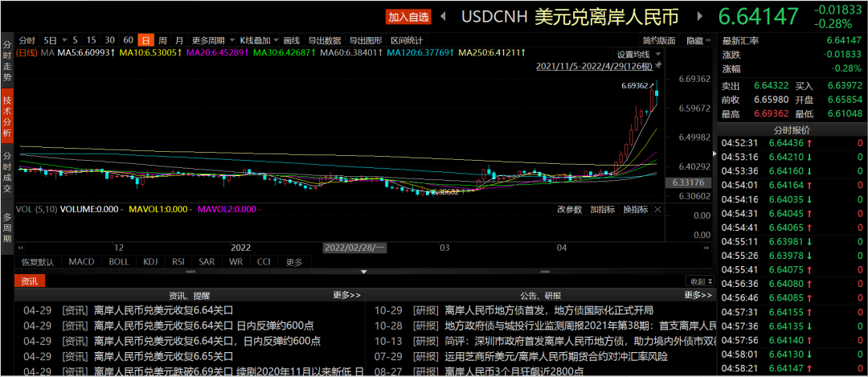
Task: Click the 分时报价 panel header
Action: (791, 130)
